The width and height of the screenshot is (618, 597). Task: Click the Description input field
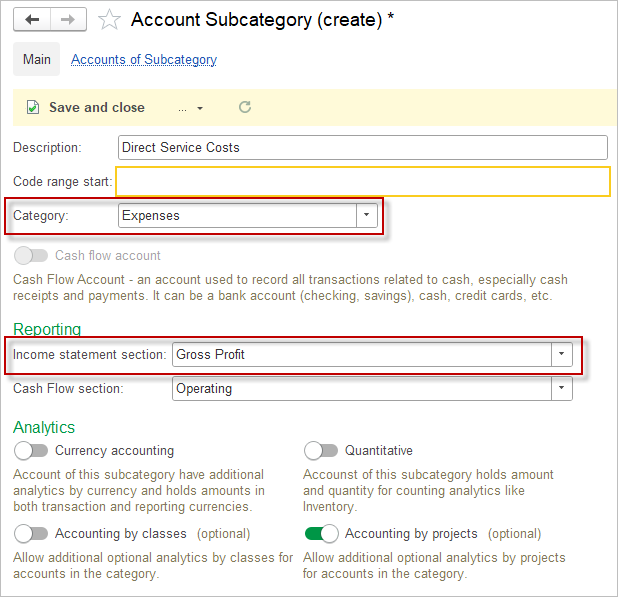[362, 147]
